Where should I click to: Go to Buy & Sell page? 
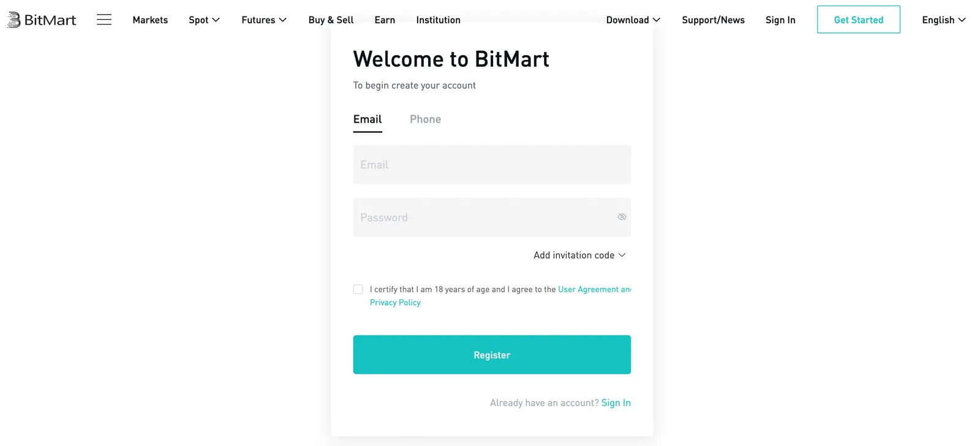331,20
